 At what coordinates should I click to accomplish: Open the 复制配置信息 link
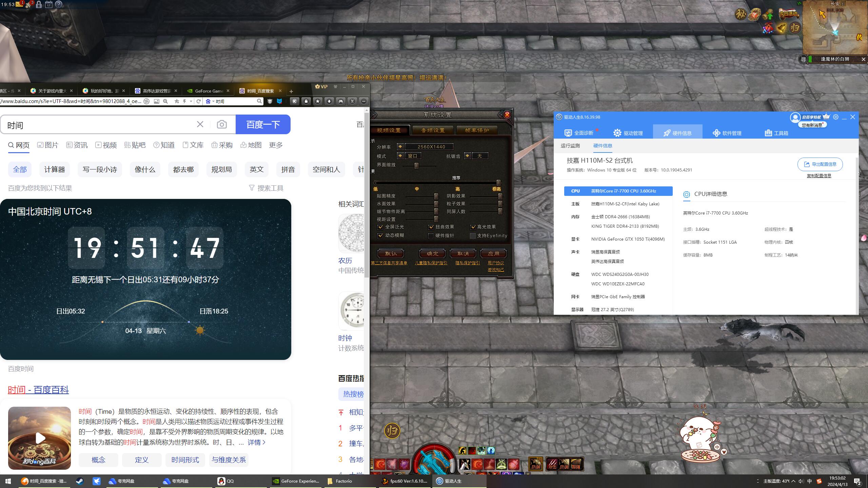click(x=819, y=176)
